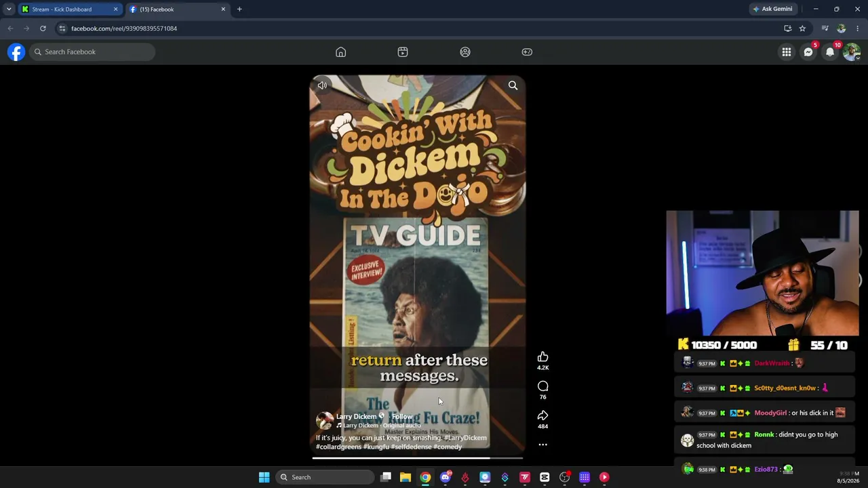Click the DarkWraith chat username
The height and width of the screenshot is (488, 868).
click(x=772, y=363)
